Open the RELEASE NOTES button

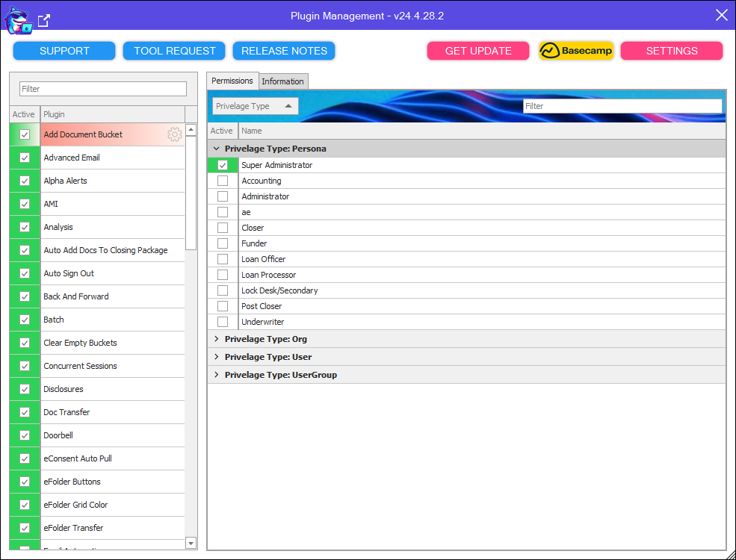point(284,51)
